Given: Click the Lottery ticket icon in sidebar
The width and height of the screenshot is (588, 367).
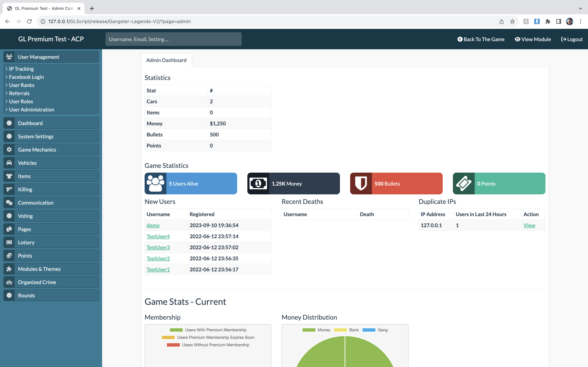Looking at the screenshot, I should [9, 242].
